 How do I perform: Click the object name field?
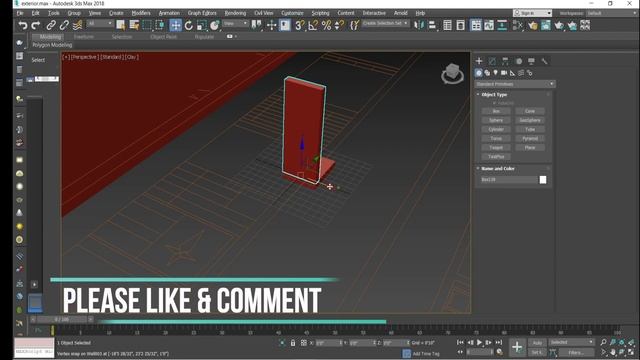(x=509, y=180)
